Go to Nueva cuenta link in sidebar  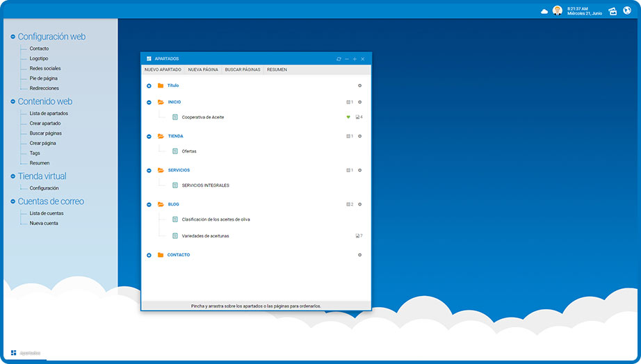click(44, 224)
